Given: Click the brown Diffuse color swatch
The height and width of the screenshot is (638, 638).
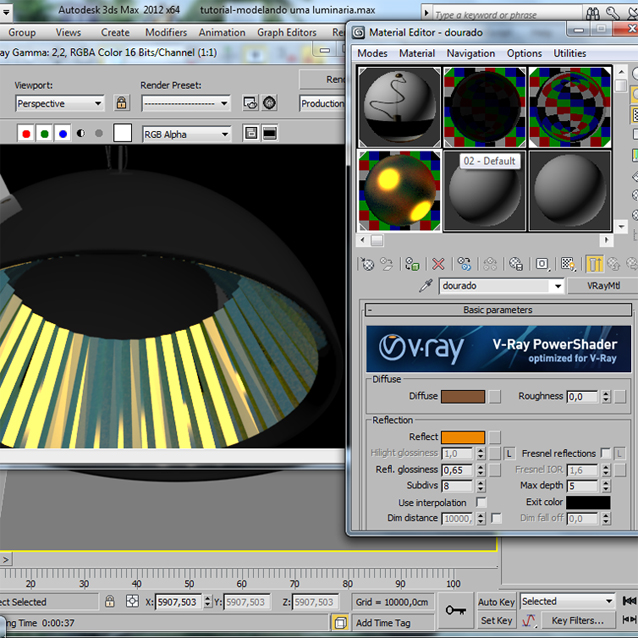Looking at the screenshot, I should tap(463, 397).
